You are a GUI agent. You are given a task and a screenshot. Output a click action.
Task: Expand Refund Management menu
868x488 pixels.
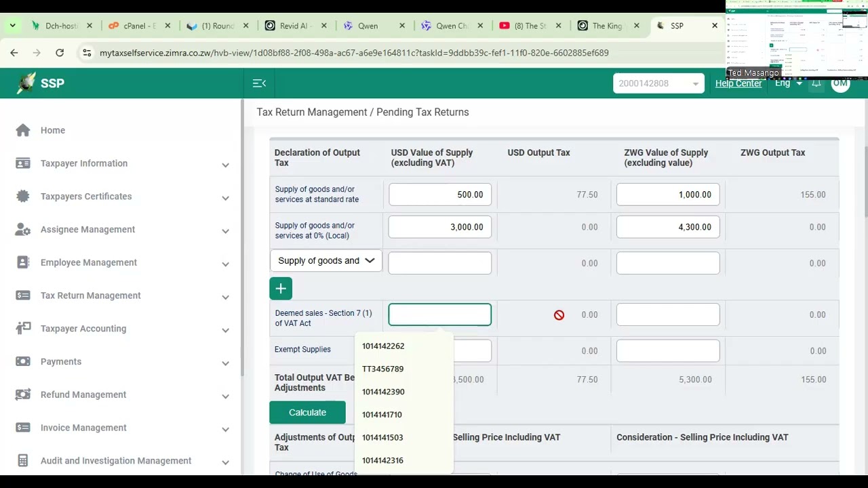(x=225, y=396)
